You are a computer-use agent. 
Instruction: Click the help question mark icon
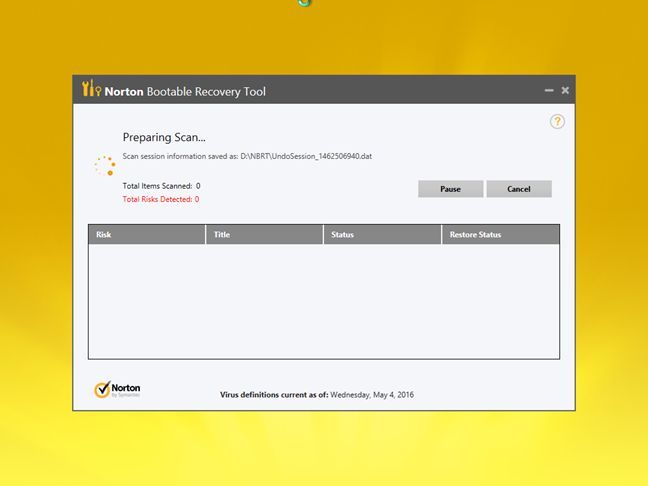[557, 121]
